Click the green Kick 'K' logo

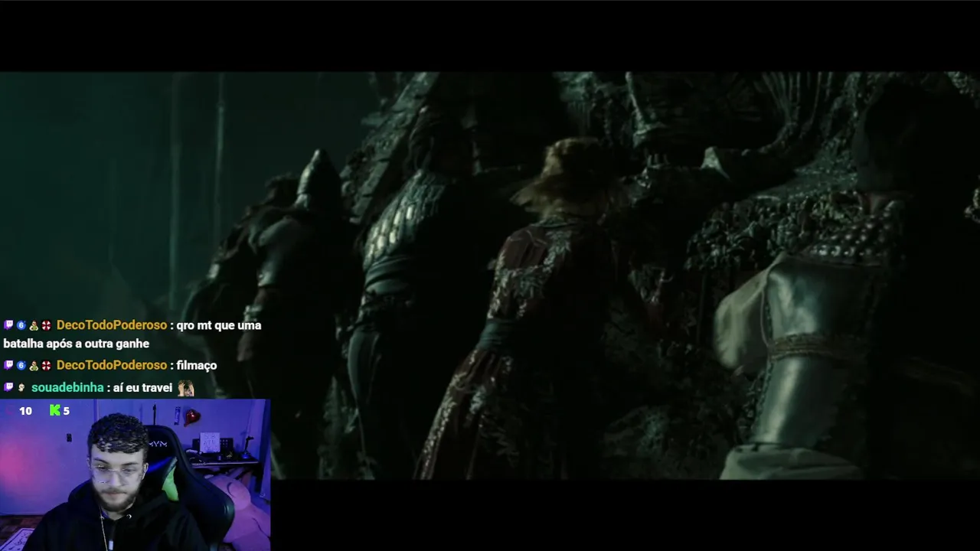pyautogui.click(x=54, y=410)
